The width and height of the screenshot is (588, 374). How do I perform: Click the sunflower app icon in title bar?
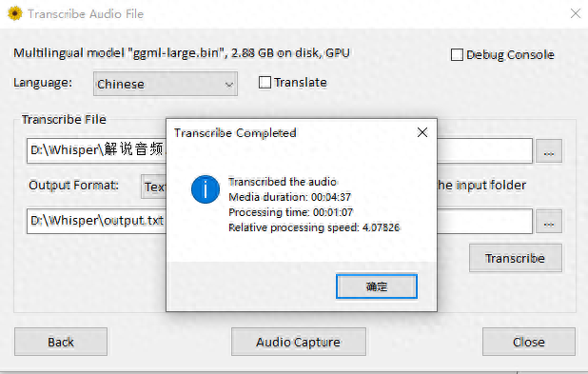[15, 13]
